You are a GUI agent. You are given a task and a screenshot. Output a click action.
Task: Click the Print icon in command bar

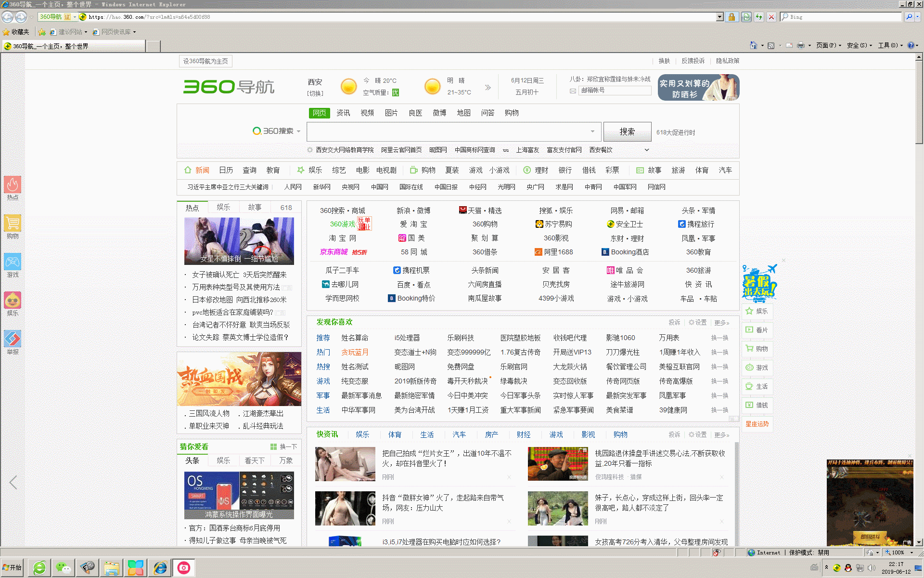801,45
